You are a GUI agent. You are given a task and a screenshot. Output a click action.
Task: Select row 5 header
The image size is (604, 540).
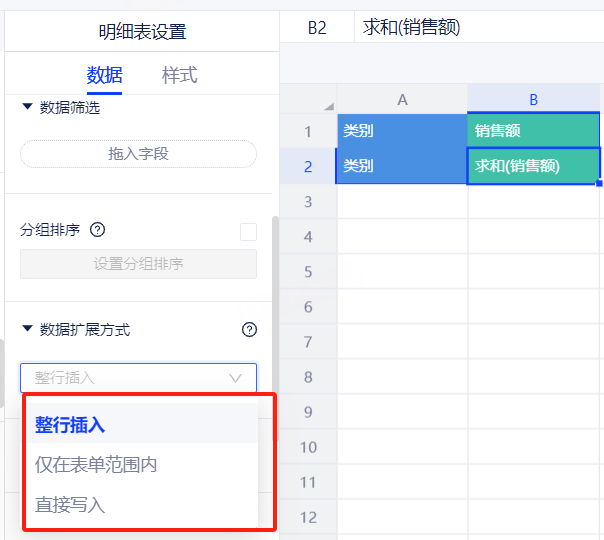click(x=307, y=272)
